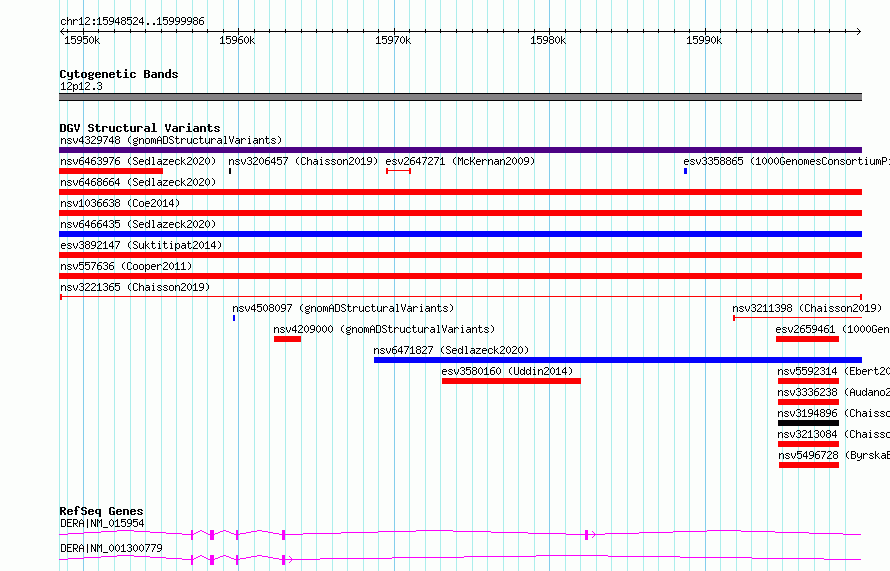890x571 pixels.
Task: Open DERA|NM_015954 gene label
Action: (102, 523)
